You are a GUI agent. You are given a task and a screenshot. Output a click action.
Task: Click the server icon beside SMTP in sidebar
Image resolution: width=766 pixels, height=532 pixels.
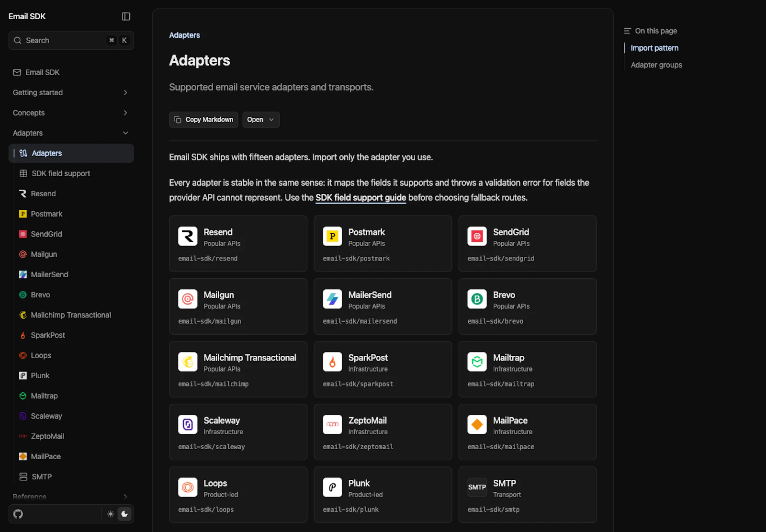click(x=23, y=476)
